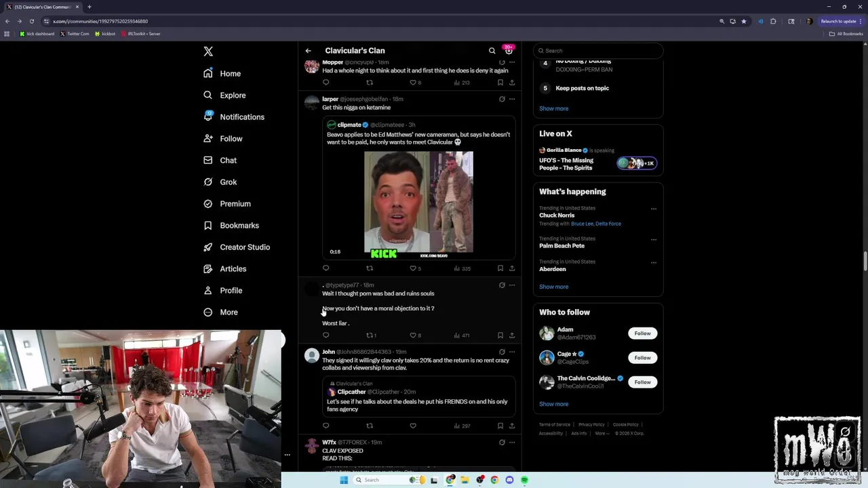Repost typetype77's post with 1 repost
Image resolution: width=868 pixels, height=488 pixels.
pyautogui.click(x=371, y=335)
